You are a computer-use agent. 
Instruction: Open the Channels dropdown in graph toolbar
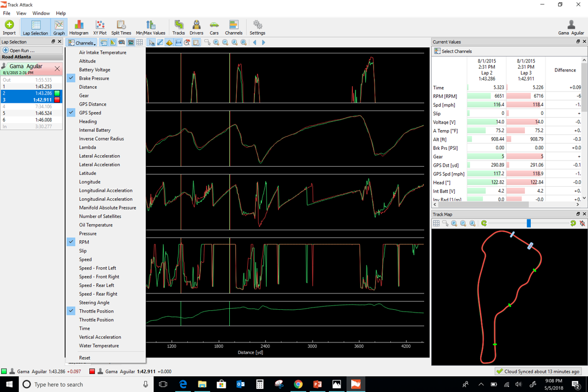coord(82,42)
